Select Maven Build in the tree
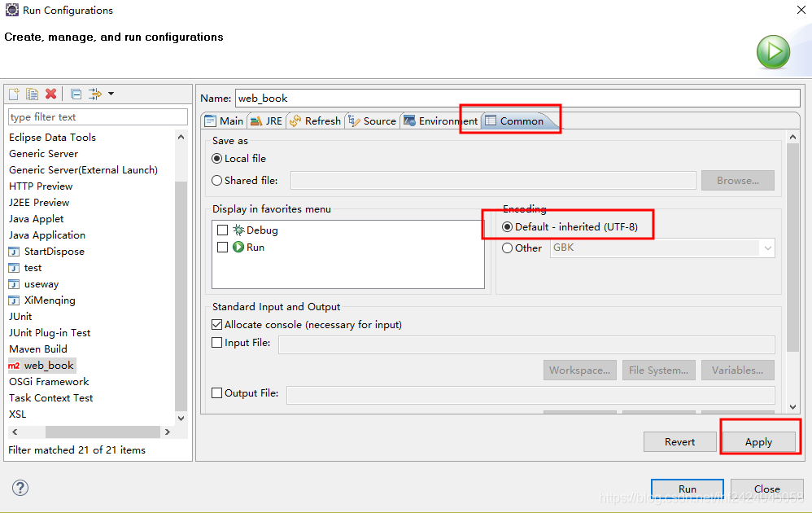 (x=38, y=349)
